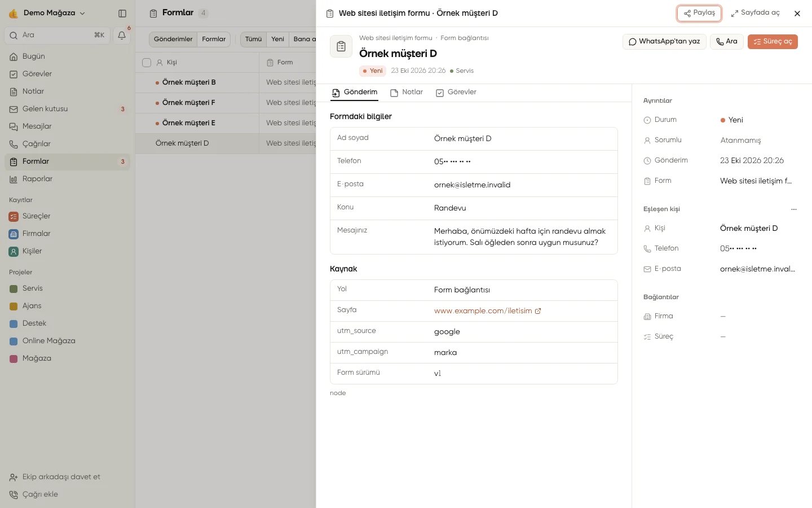812x508 pixels.
Task: Click the Yeni status badge under title
Action: [x=373, y=71]
